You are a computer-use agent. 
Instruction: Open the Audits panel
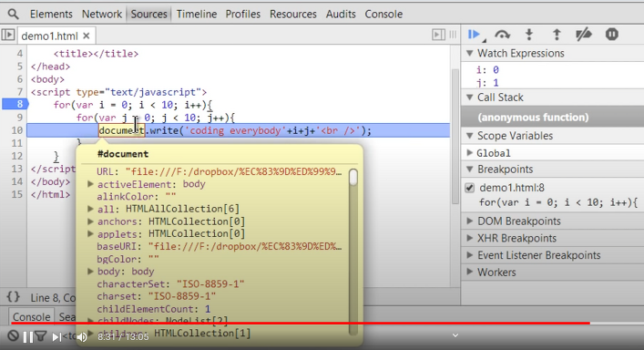click(x=341, y=14)
